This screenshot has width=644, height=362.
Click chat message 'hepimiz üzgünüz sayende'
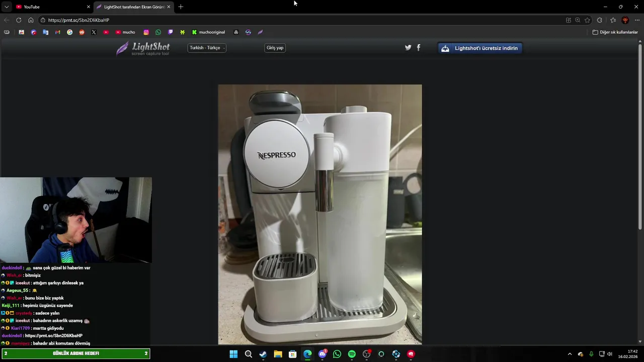coord(48,306)
